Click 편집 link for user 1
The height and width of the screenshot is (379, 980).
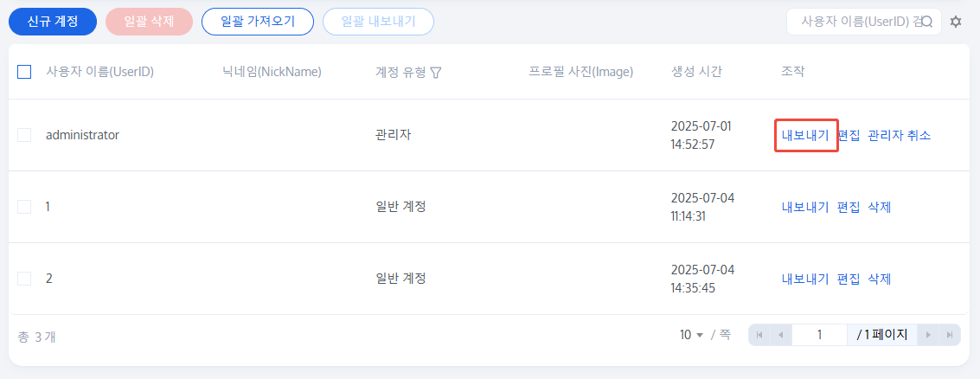tap(849, 207)
